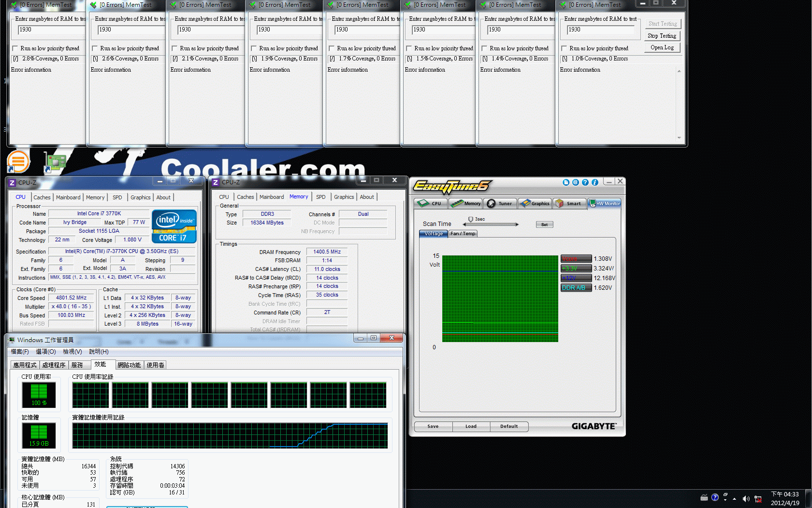The width and height of the screenshot is (812, 508).
Task: Click the Set button next to Scan Time
Action: tap(545, 224)
